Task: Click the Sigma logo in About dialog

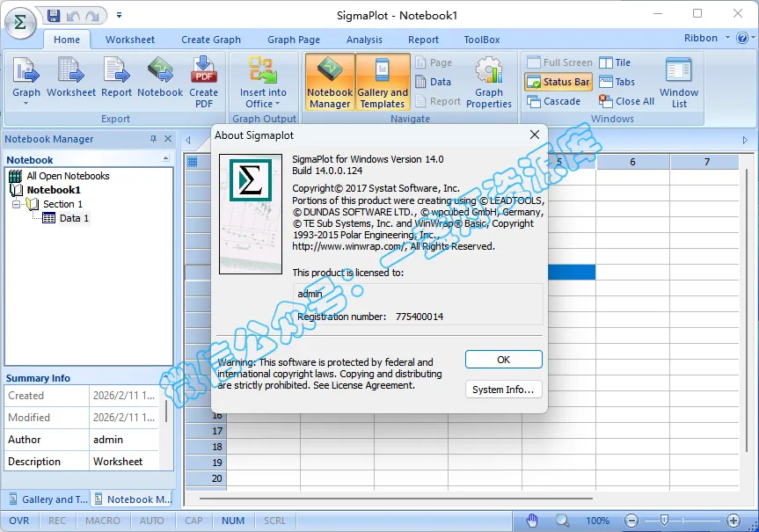Action: (251, 180)
